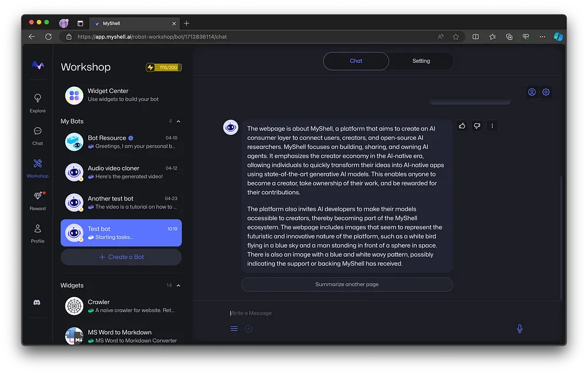588x374 pixels.
Task: Focus the Write a Message input field
Action: (x=367, y=313)
